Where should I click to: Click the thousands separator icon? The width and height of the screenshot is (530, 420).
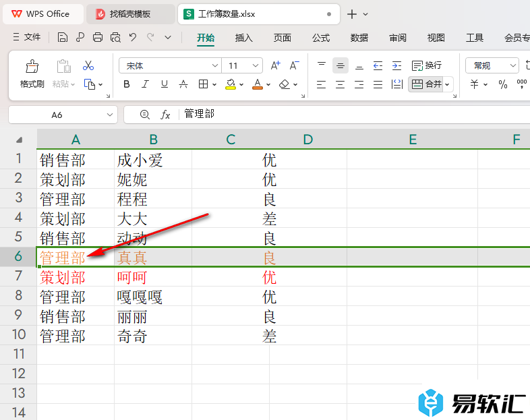pyautogui.click(x=521, y=84)
